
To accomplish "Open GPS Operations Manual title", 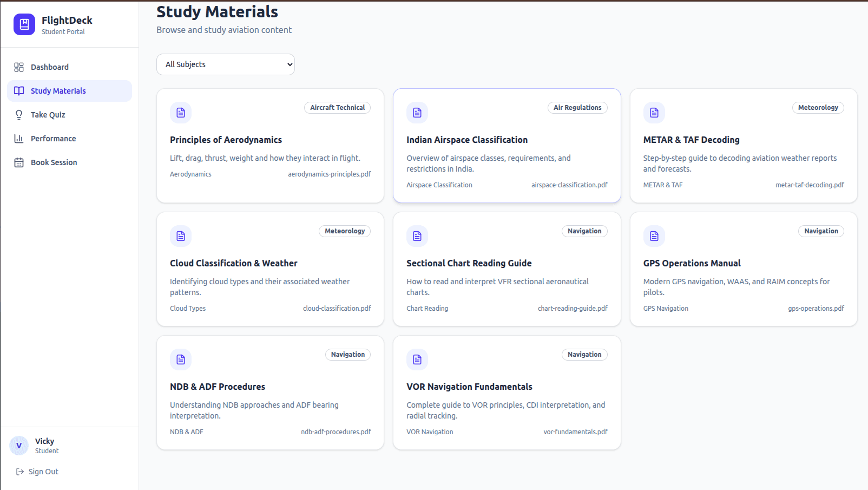I will (x=692, y=263).
